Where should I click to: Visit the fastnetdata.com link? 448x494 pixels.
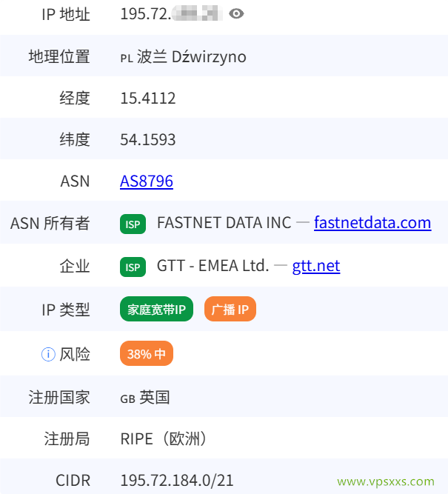pos(372,223)
